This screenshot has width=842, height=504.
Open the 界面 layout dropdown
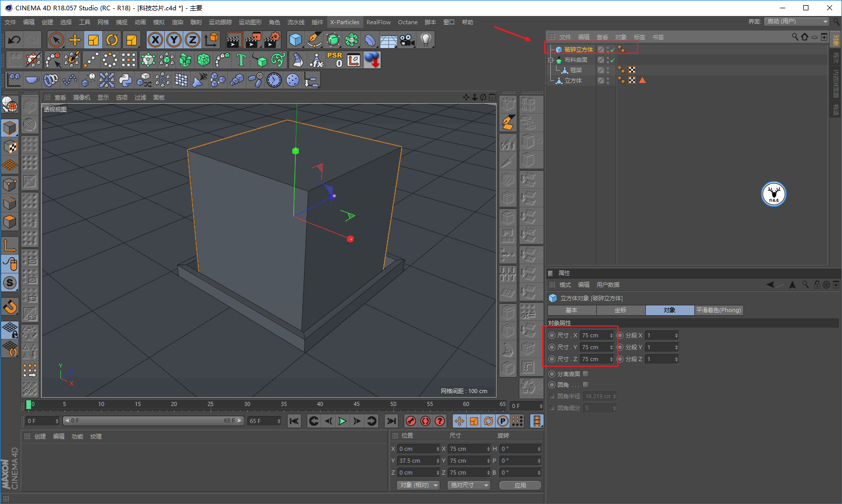[797, 21]
